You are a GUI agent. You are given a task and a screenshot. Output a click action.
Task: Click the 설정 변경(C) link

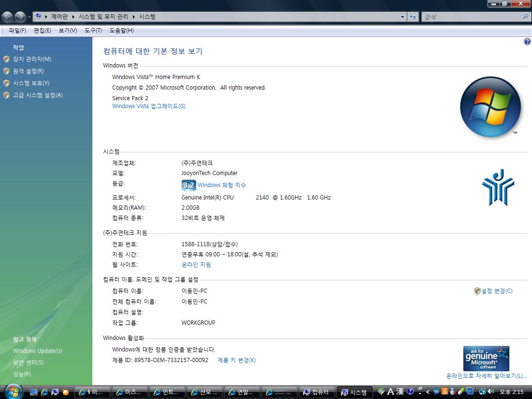[x=497, y=291]
